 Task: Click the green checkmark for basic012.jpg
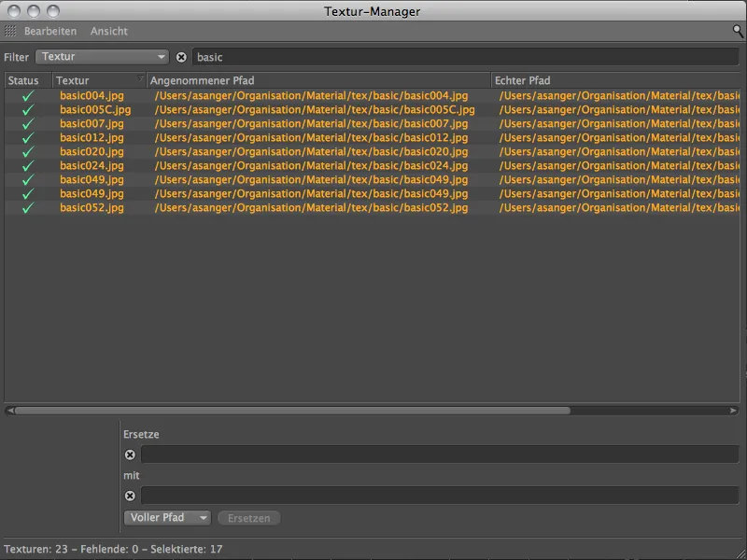pos(28,138)
